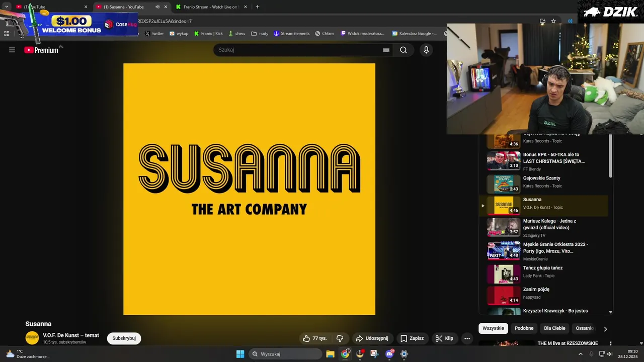
Task: Open the chess bookmark
Action: (237, 34)
